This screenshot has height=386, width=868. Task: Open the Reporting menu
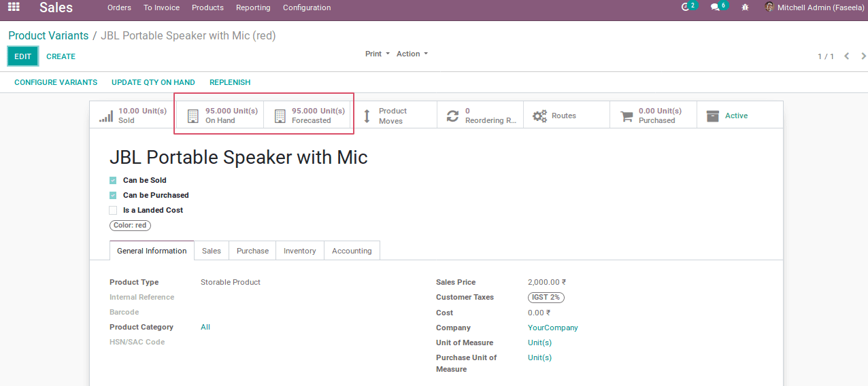click(x=253, y=7)
